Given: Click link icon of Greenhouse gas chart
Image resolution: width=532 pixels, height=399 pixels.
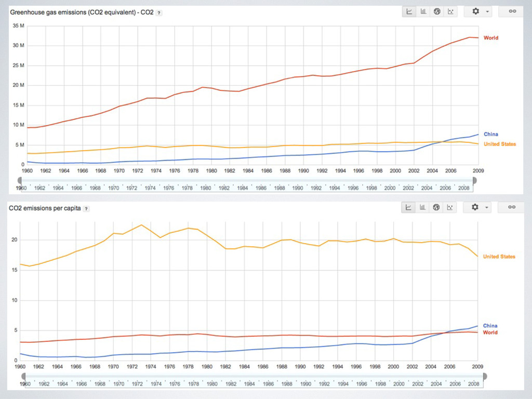Looking at the screenshot, I should (512, 11).
